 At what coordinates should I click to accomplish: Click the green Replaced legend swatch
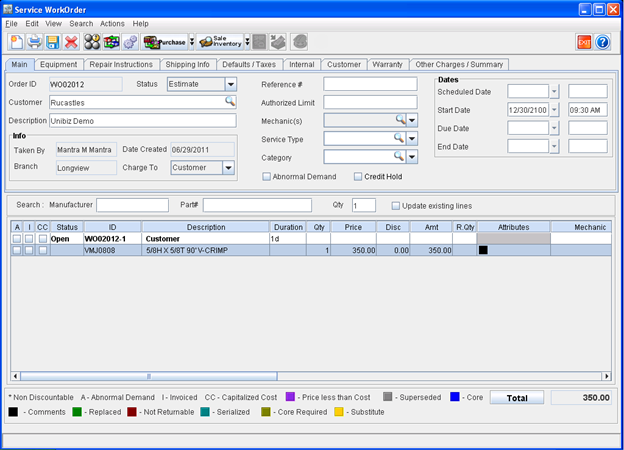[77, 411]
